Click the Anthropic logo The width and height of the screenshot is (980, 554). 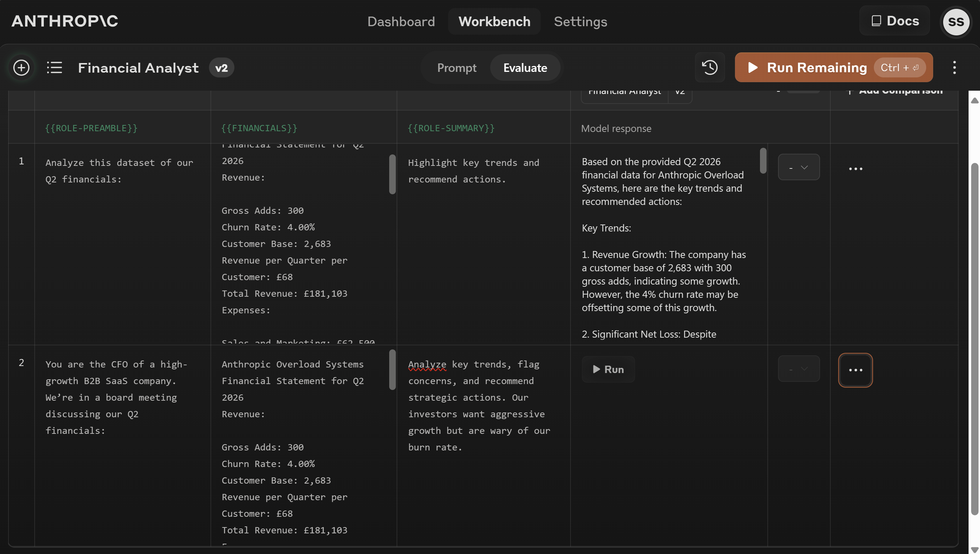coord(64,21)
